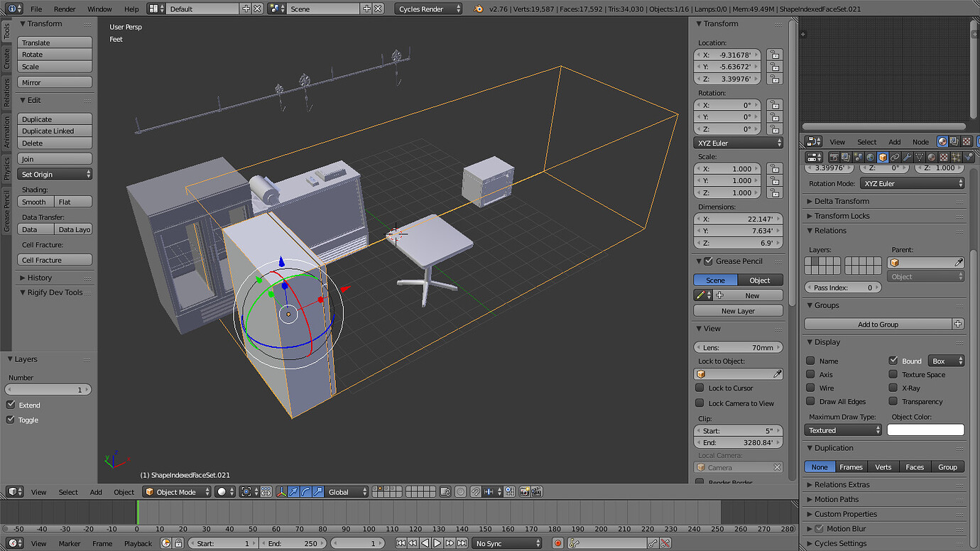Uncheck the Bound display checkbox

coord(893,361)
